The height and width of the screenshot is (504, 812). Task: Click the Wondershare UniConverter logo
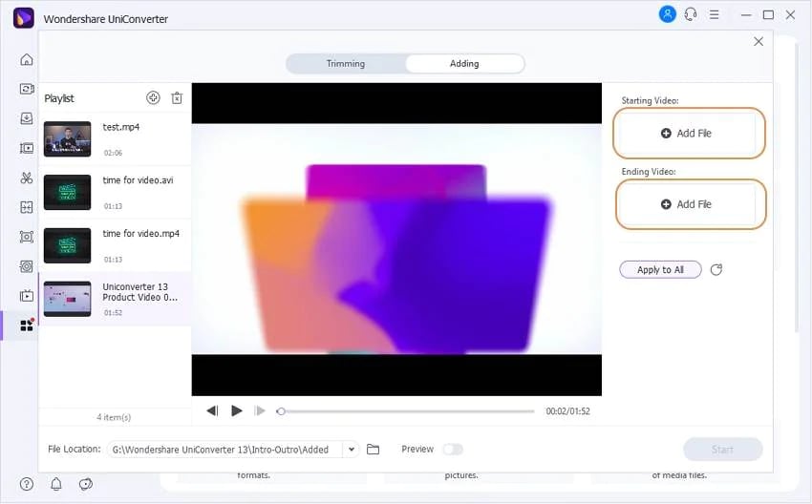(x=23, y=18)
